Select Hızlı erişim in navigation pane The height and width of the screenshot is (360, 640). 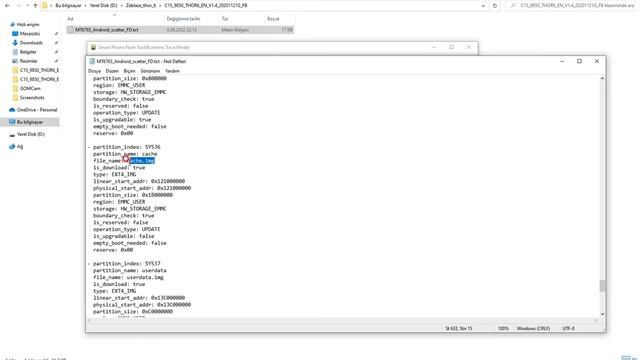pos(28,24)
